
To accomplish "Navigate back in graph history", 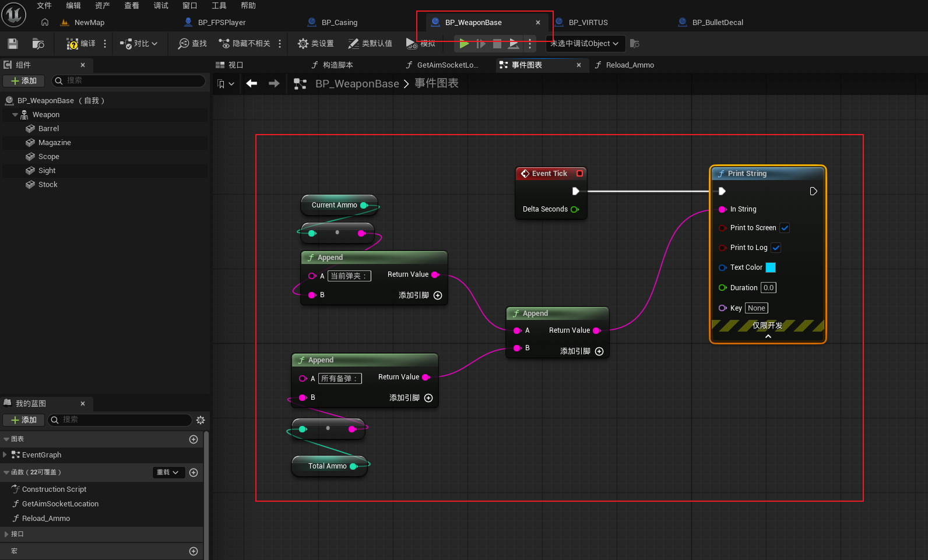I will 252,84.
